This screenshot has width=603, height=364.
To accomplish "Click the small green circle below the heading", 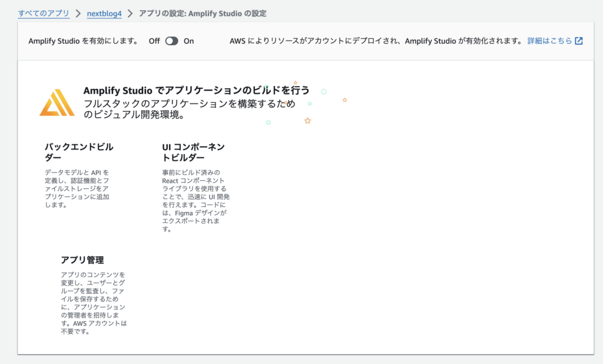I will pos(309,104).
